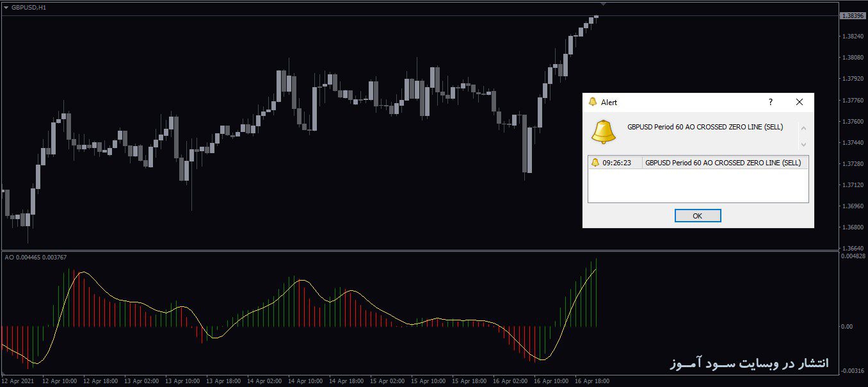Click the scroll down arrow beside the alert message

click(803, 144)
